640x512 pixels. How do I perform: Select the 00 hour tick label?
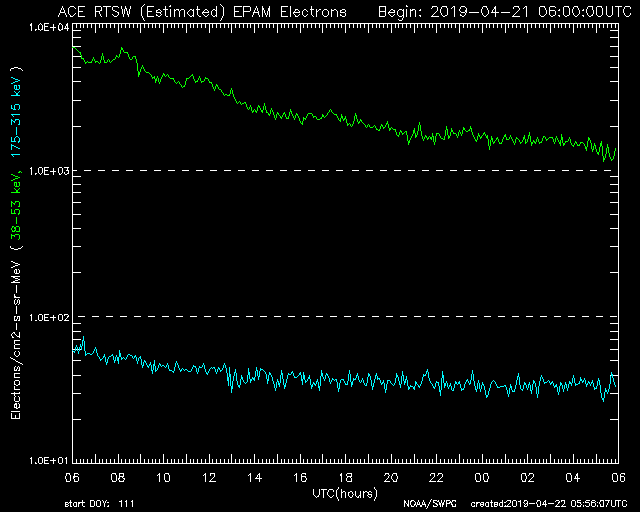point(481,476)
